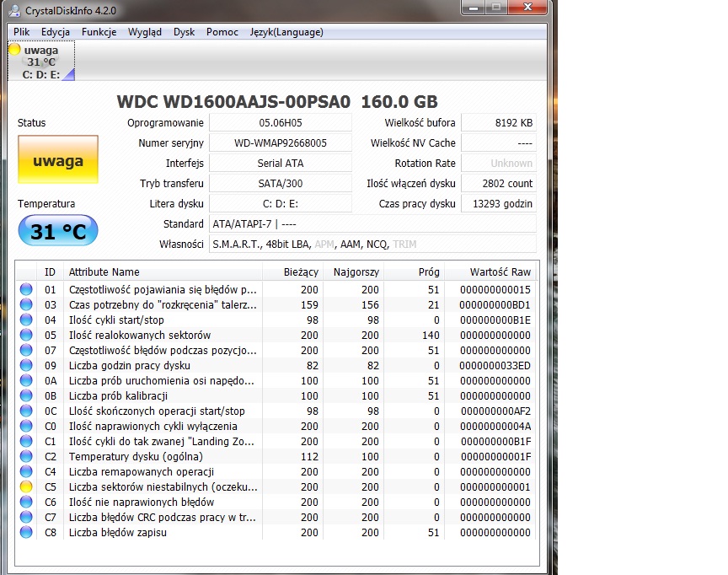Click blue status dot for attribute 03
728x575 pixels.
(x=26, y=304)
